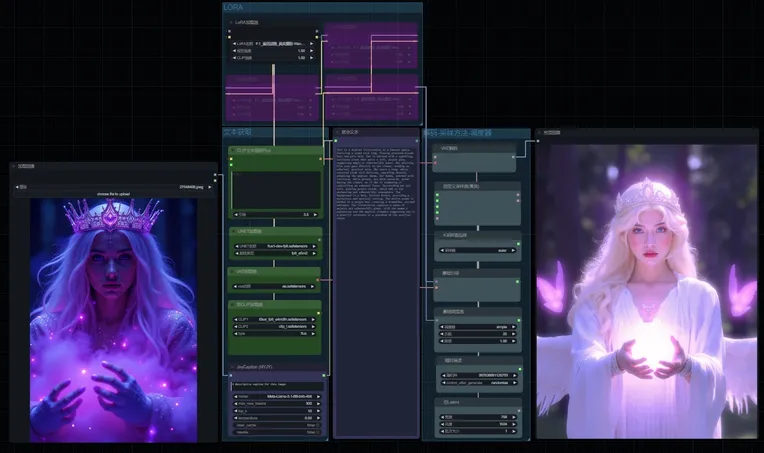Collapse the VAE decode node via its title dot

tap(437, 146)
